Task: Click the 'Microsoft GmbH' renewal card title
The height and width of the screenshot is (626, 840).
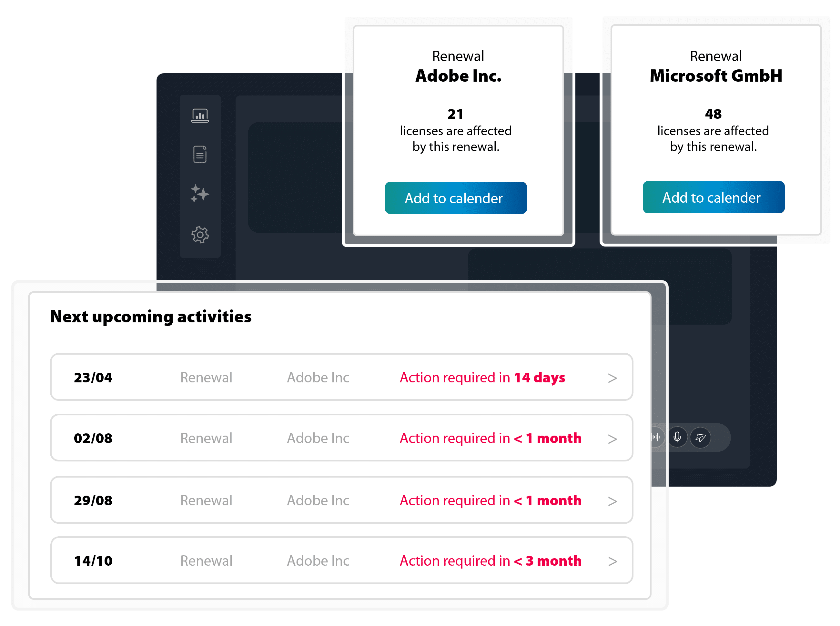Action: (x=715, y=76)
